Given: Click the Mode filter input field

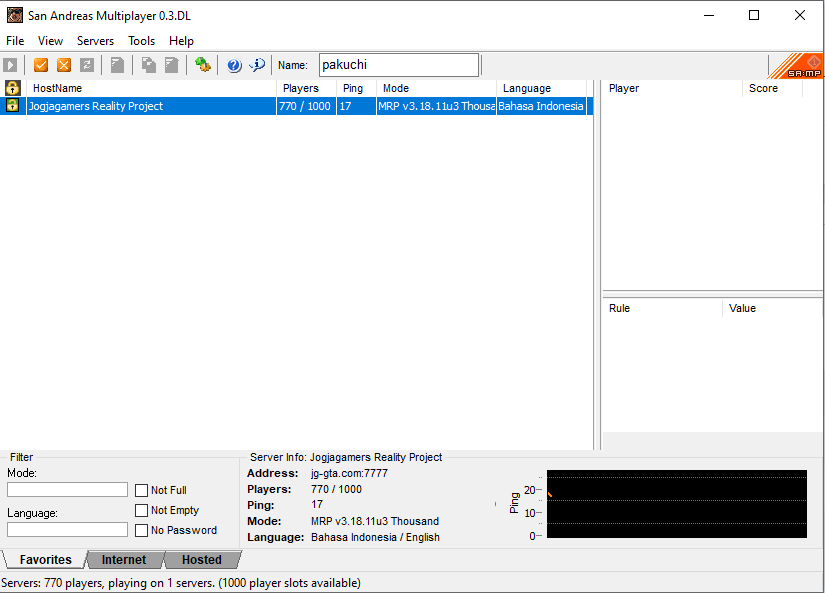Looking at the screenshot, I should (67, 490).
